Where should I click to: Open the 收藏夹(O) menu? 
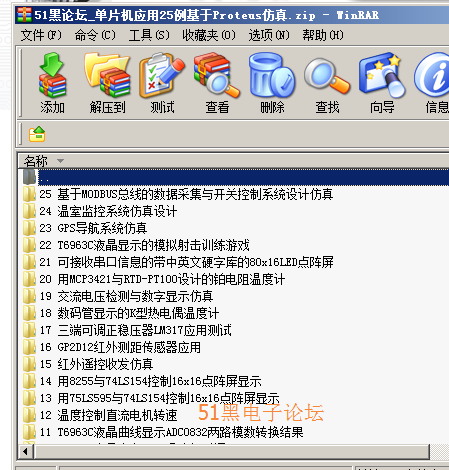coord(209,35)
